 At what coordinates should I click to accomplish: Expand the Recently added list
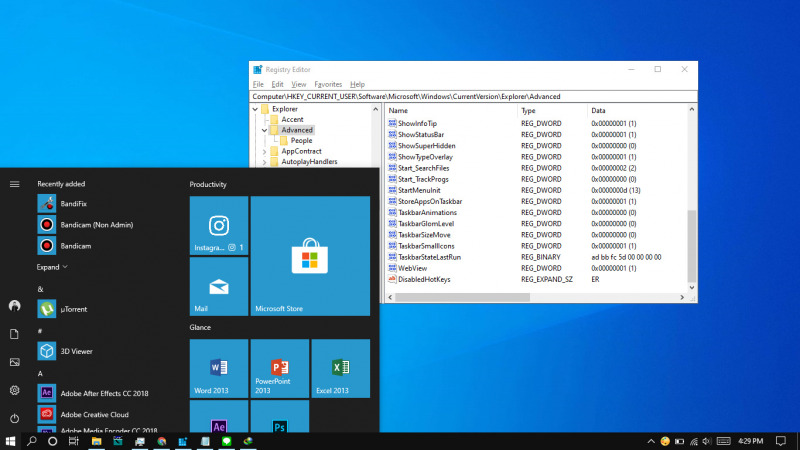pyautogui.click(x=52, y=267)
